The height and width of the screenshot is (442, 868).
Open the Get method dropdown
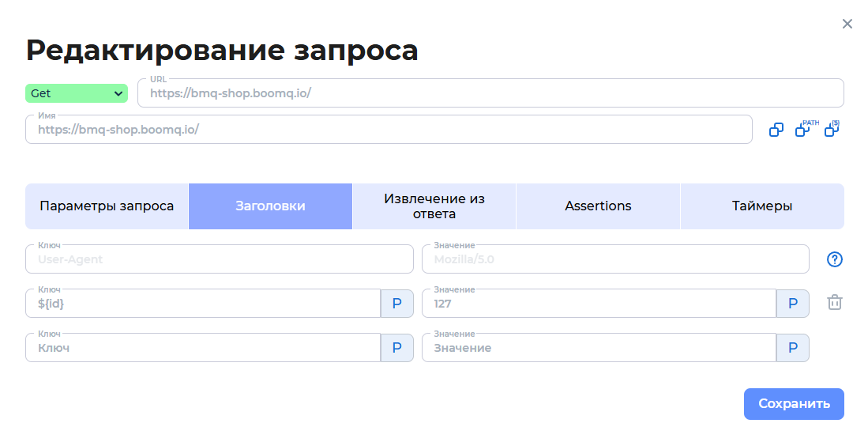click(x=77, y=93)
